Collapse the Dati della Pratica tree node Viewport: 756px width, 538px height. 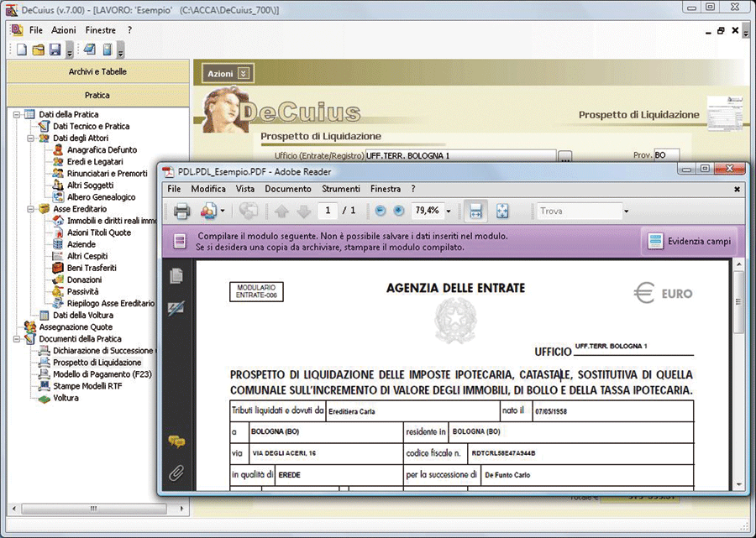click(x=17, y=114)
